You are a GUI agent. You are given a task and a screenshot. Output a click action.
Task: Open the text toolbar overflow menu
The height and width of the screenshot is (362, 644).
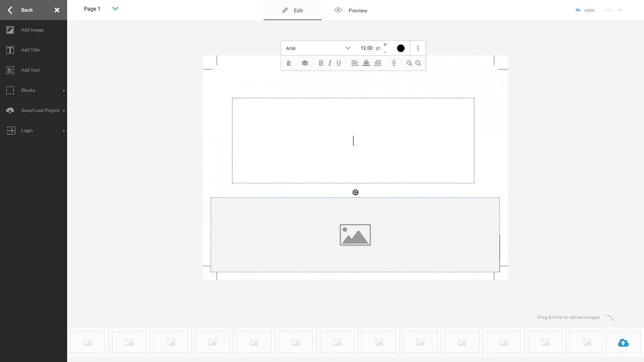(418, 48)
